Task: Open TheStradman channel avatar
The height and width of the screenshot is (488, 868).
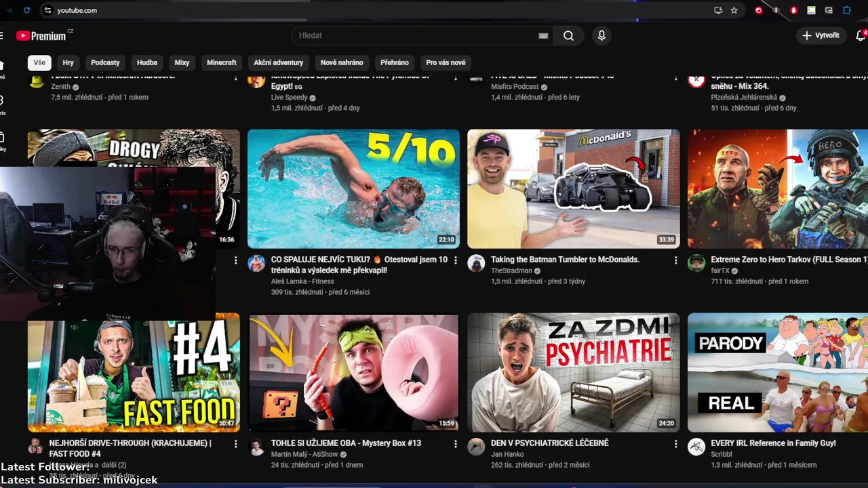Action: point(477,264)
